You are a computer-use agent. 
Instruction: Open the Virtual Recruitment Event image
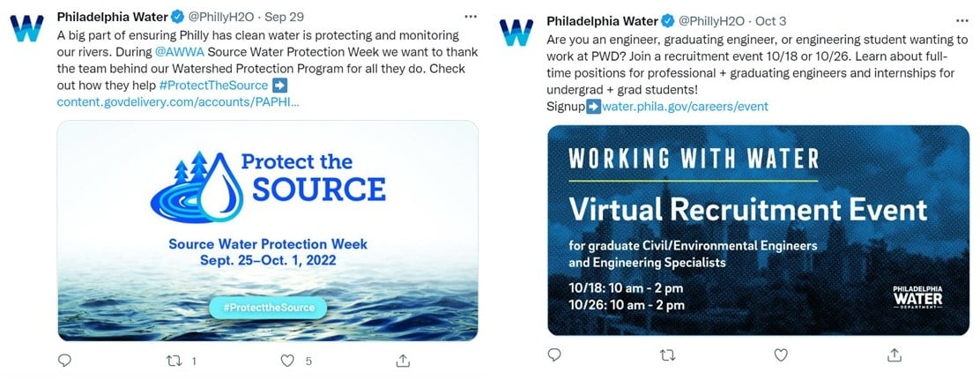pos(758,229)
